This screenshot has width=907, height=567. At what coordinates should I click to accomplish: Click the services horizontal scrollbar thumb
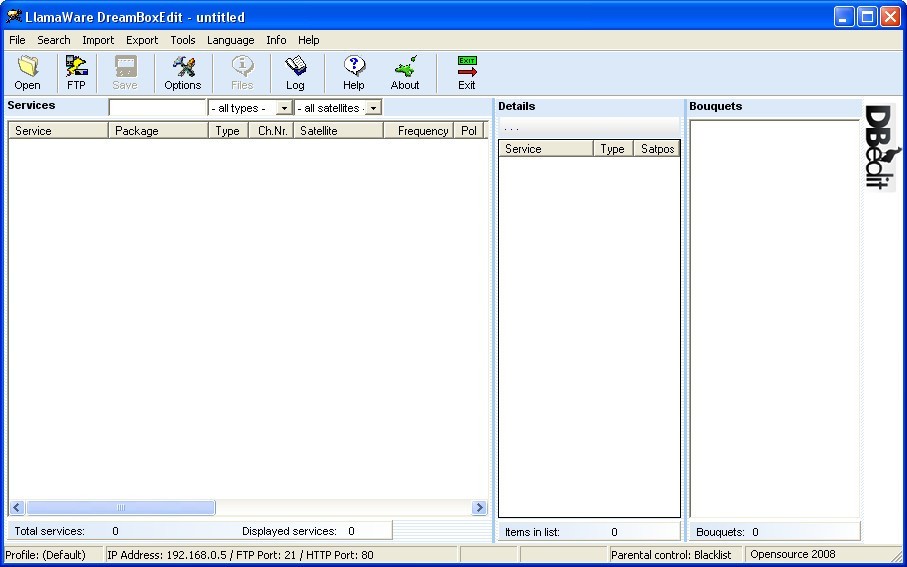pyautogui.click(x=120, y=508)
